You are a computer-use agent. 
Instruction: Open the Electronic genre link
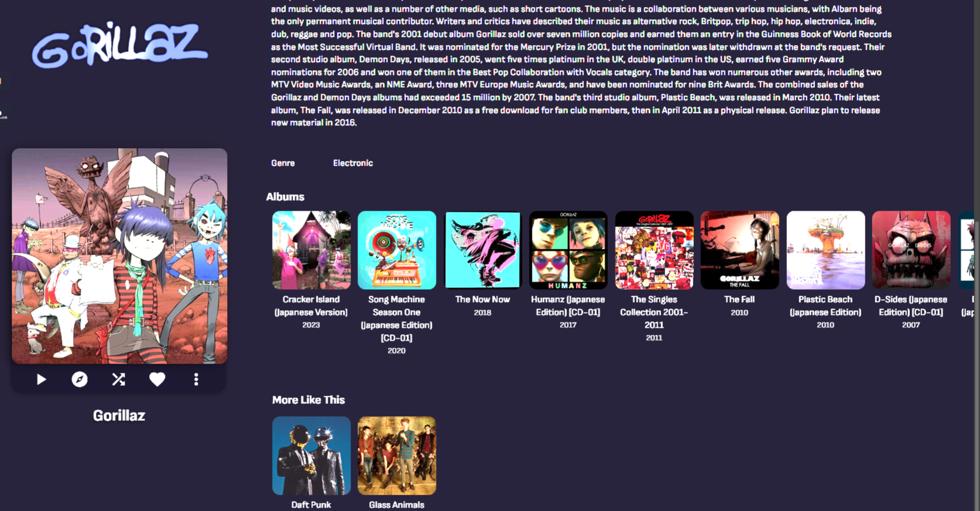click(353, 163)
